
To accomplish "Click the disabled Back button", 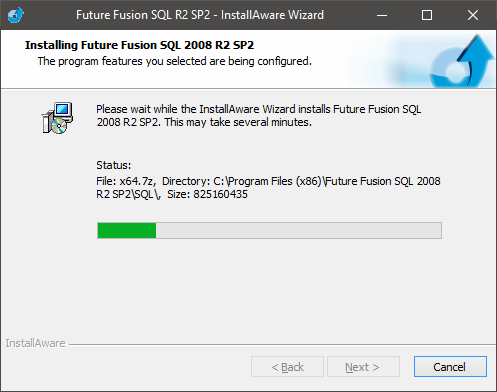I will pos(287,367).
